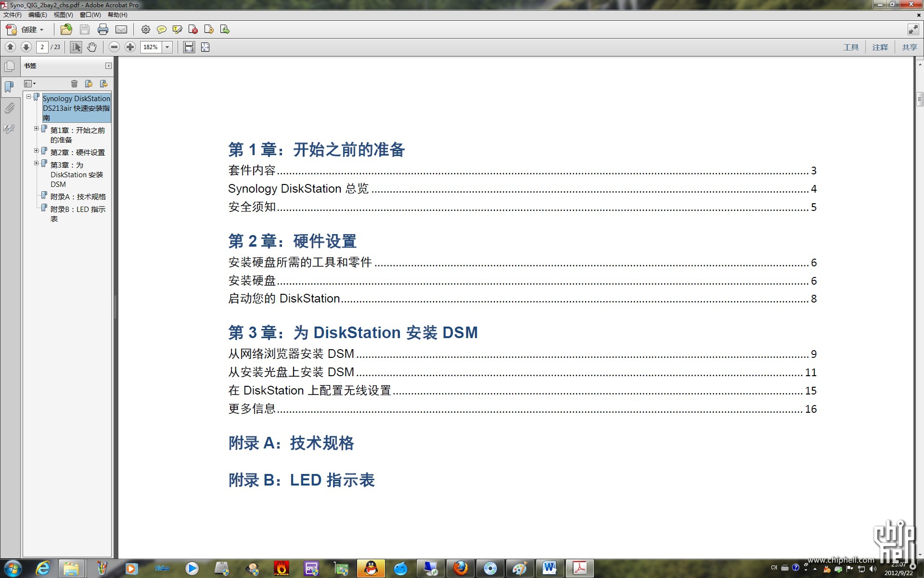Open the 共享 panel
The image size is (924, 578).
point(910,47)
